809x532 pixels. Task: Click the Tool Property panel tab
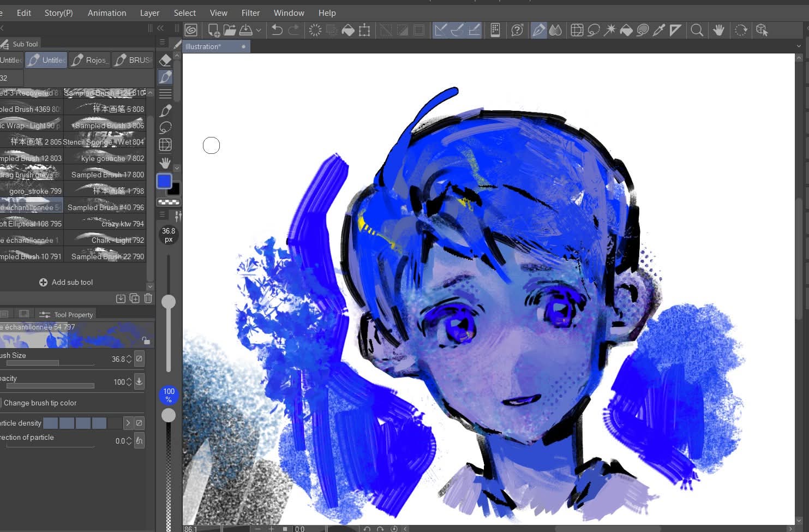66,314
